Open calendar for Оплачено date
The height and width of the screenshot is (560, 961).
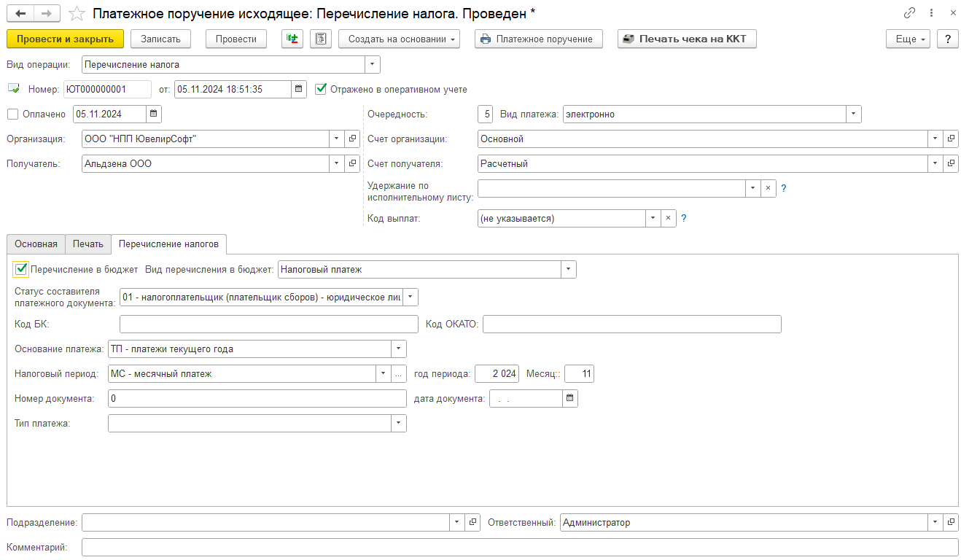(x=154, y=114)
